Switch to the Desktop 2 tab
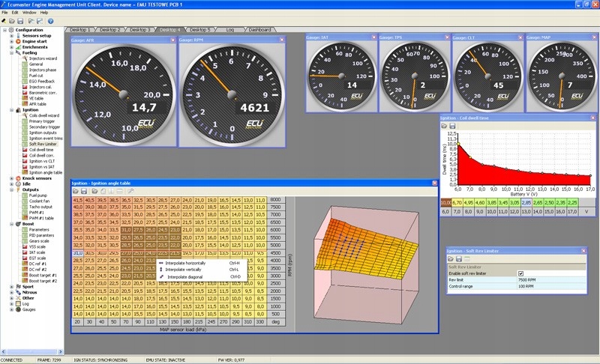 click(x=109, y=29)
